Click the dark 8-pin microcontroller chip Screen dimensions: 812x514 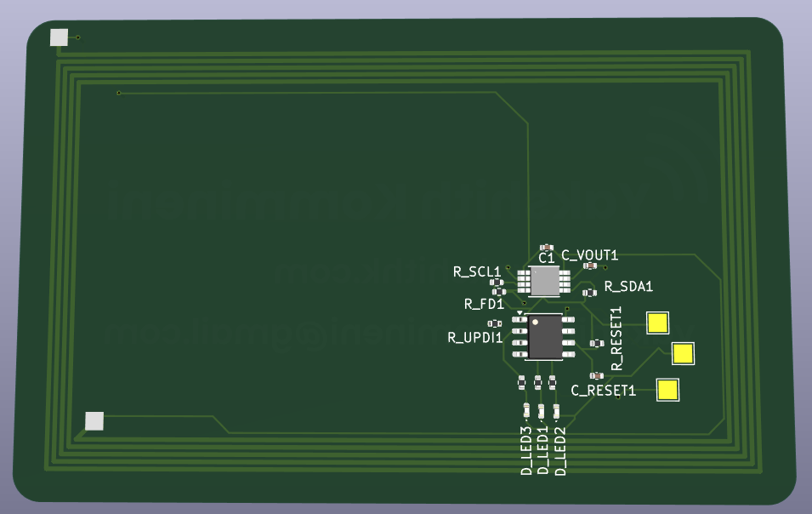coord(544,336)
